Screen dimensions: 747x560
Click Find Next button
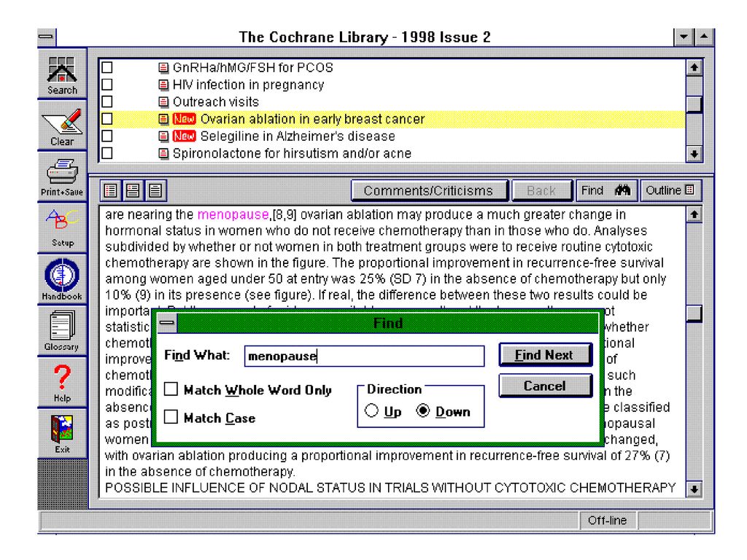[x=546, y=355]
